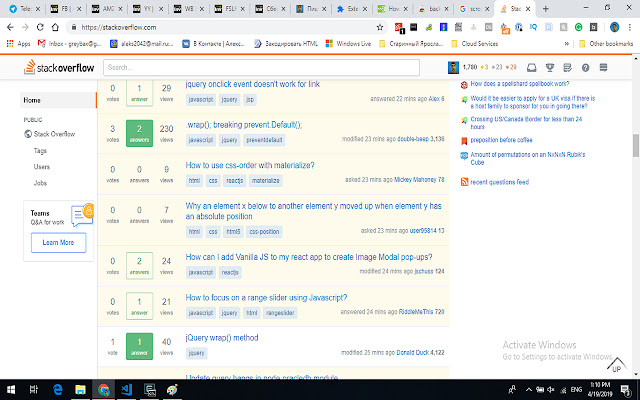Open a new browser tab with plus
Viewport: 640px width, 400px height.
click(x=546, y=9)
